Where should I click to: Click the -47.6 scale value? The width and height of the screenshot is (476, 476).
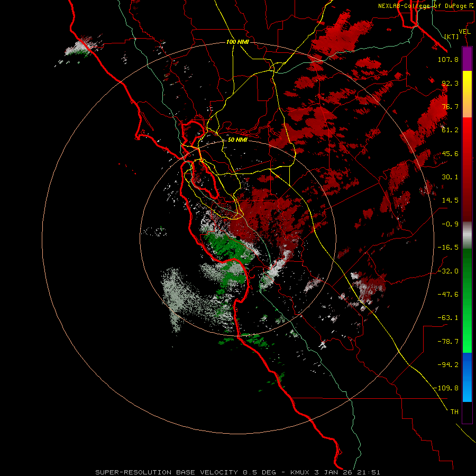[x=448, y=295]
